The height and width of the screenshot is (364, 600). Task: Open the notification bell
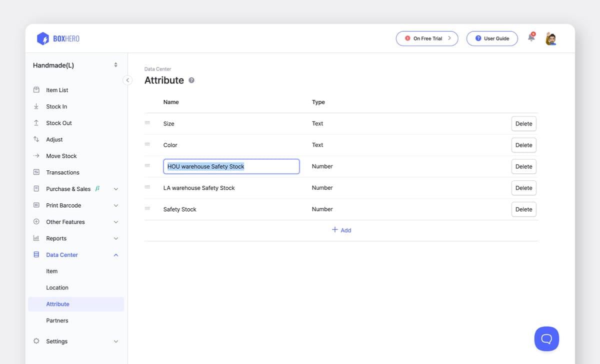[530, 38]
